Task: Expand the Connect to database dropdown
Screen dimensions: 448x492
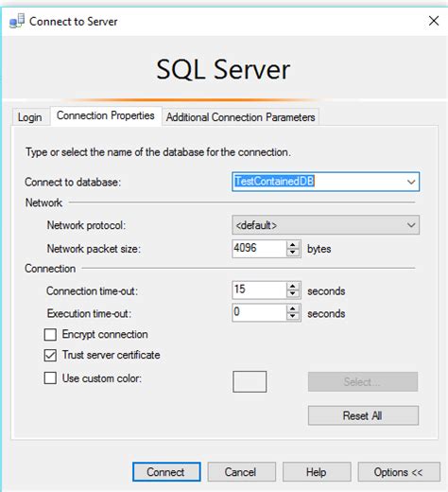Action: point(411,182)
